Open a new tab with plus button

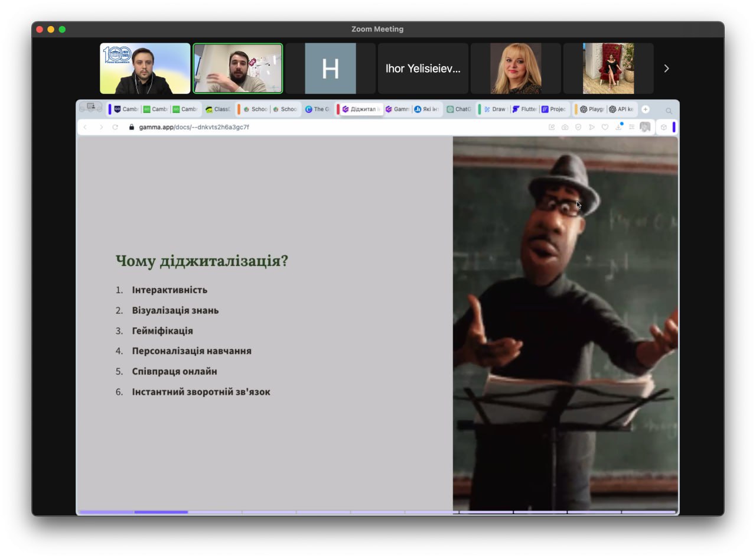[646, 109]
